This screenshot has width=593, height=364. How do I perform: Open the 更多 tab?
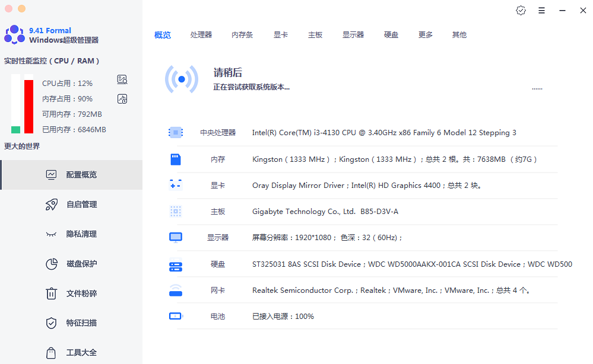426,35
